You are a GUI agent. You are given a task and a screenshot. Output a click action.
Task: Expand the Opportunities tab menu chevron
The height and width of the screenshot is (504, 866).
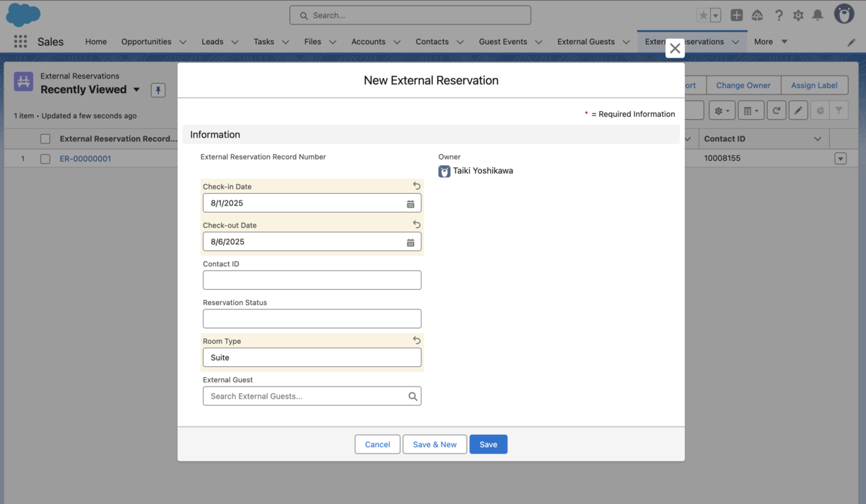pyautogui.click(x=183, y=42)
